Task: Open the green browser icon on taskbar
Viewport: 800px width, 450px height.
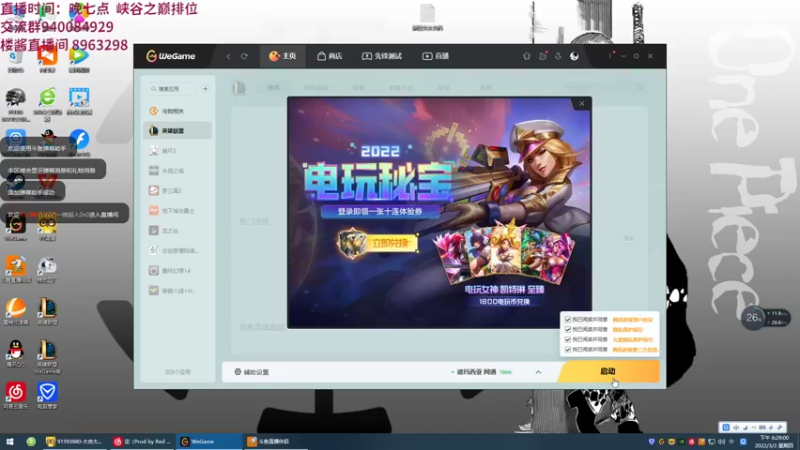Action: pyautogui.click(x=31, y=442)
